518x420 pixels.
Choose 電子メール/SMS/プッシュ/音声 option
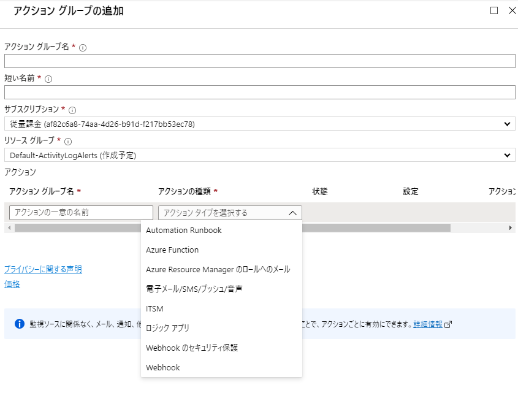click(x=221, y=289)
